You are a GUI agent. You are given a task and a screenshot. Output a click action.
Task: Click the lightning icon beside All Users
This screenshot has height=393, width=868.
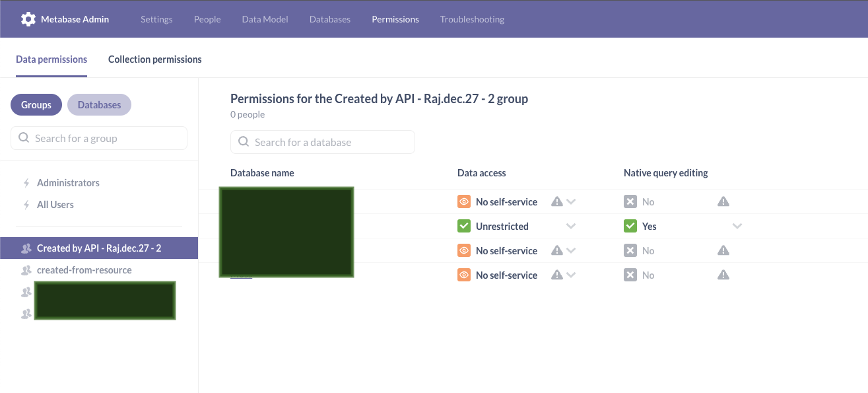[25, 204]
